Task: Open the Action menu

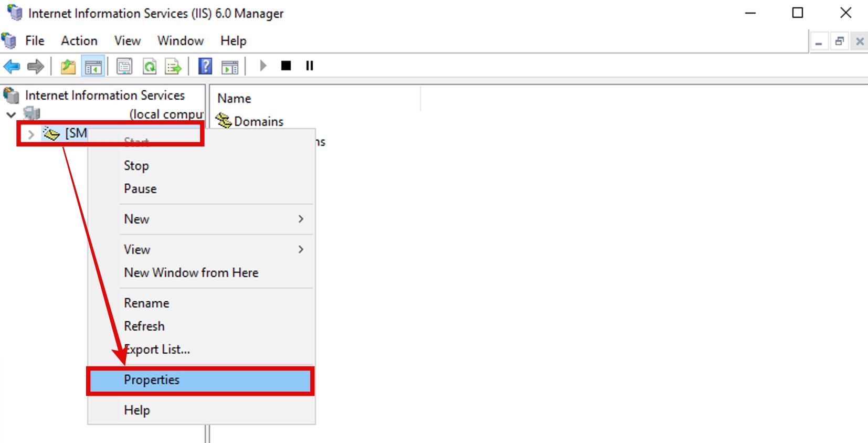Action: point(79,40)
